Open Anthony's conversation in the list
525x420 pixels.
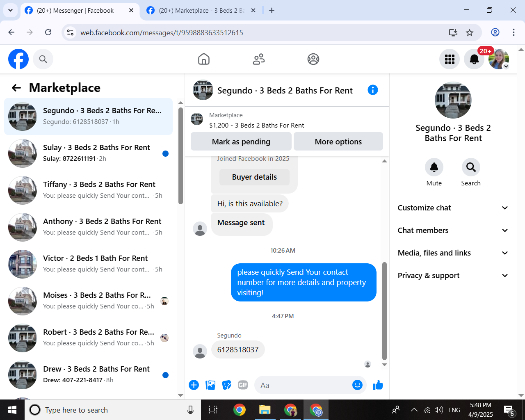click(x=88, y=227)
